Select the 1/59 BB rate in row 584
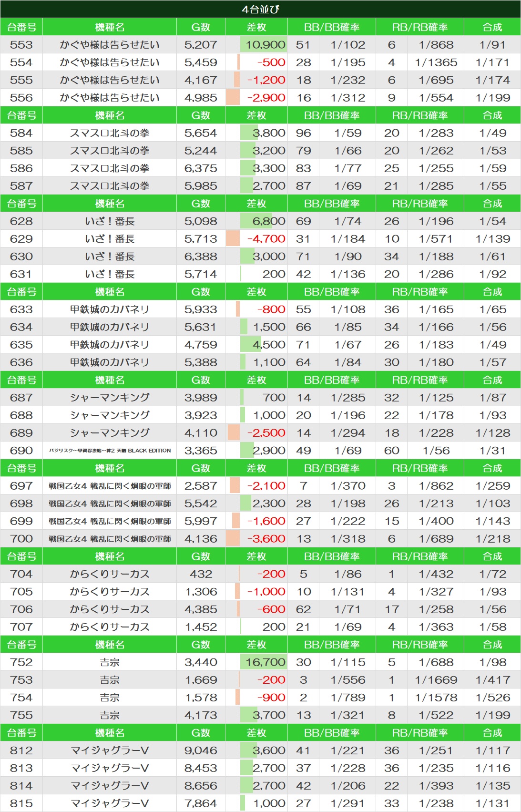Screen dimensions: 521x812 348,133
